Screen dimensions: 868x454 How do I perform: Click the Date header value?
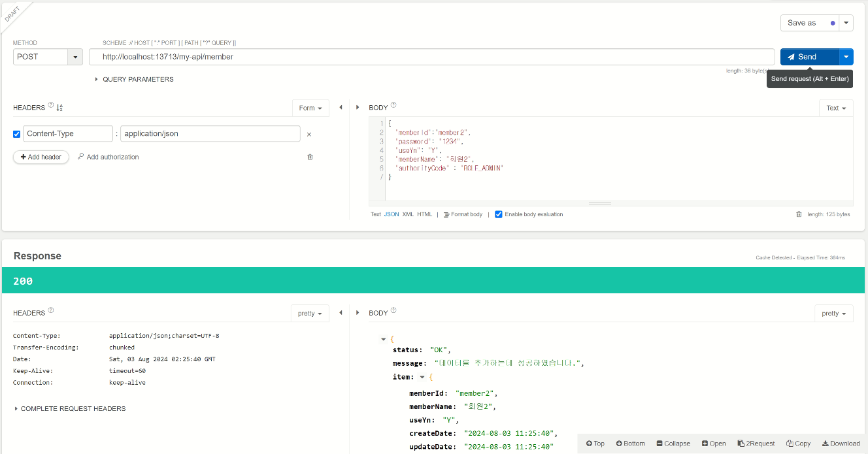(162, 359)
